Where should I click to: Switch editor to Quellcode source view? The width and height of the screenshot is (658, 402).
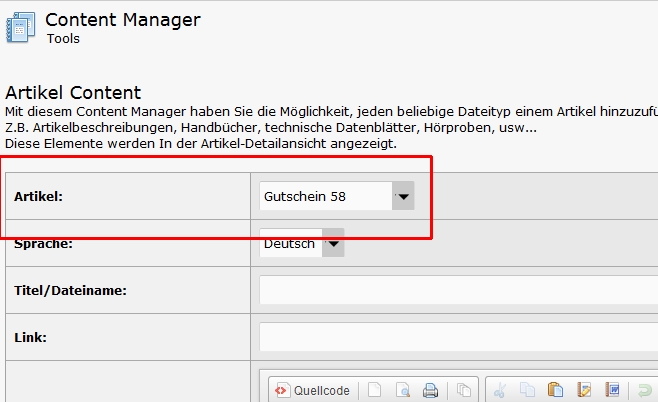tap(312, 390)
